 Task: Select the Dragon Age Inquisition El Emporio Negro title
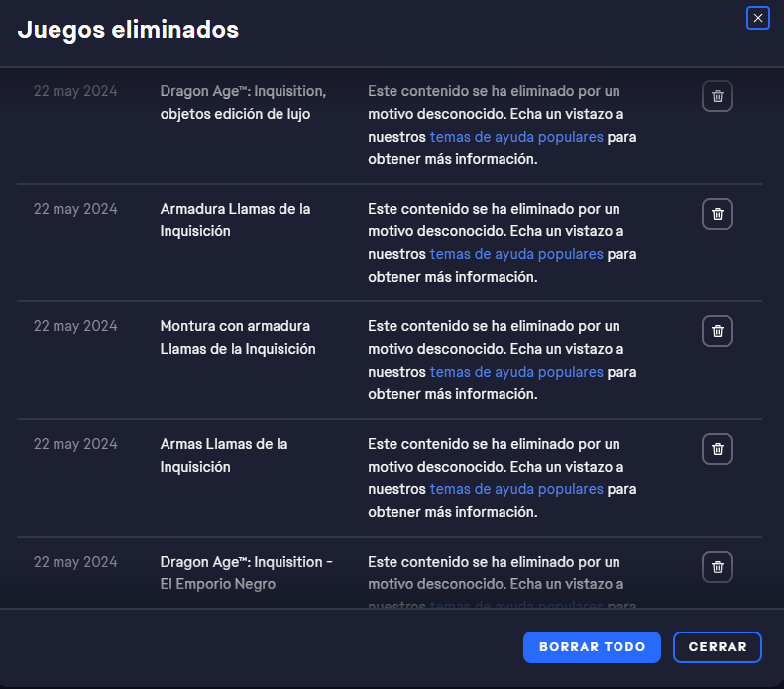[246, 572]
